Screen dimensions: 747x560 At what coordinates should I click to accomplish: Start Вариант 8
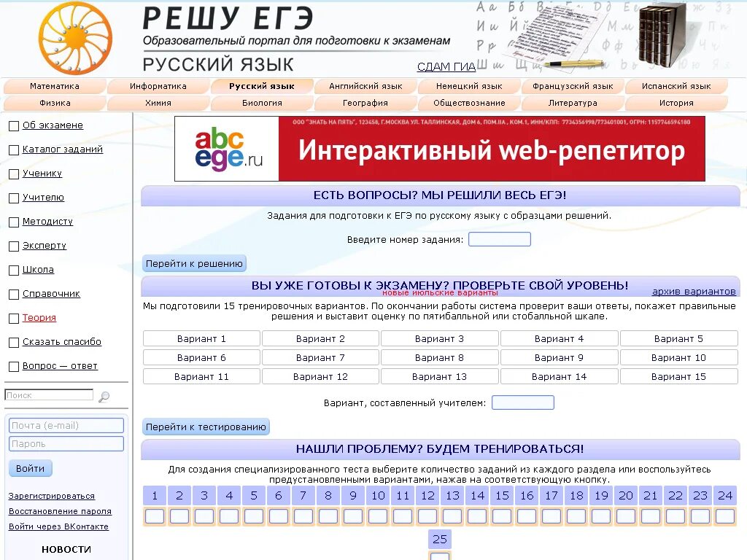click(439, 357)
